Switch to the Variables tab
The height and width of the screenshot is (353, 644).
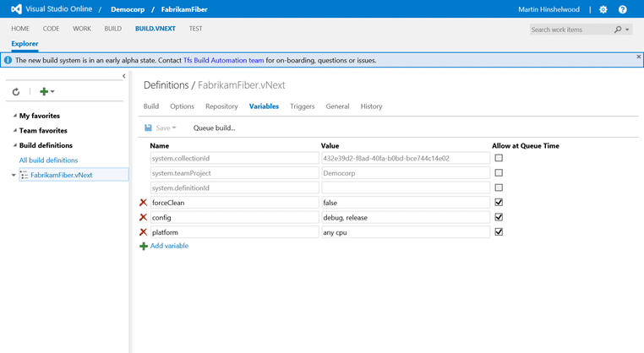(x=264, y=106)
